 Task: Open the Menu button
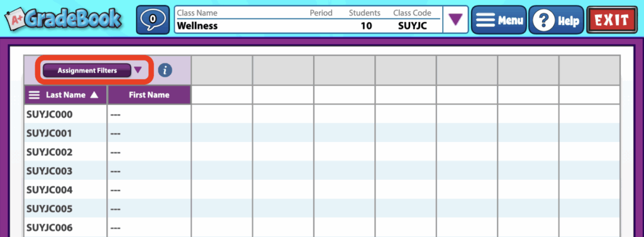coord(499,19)
